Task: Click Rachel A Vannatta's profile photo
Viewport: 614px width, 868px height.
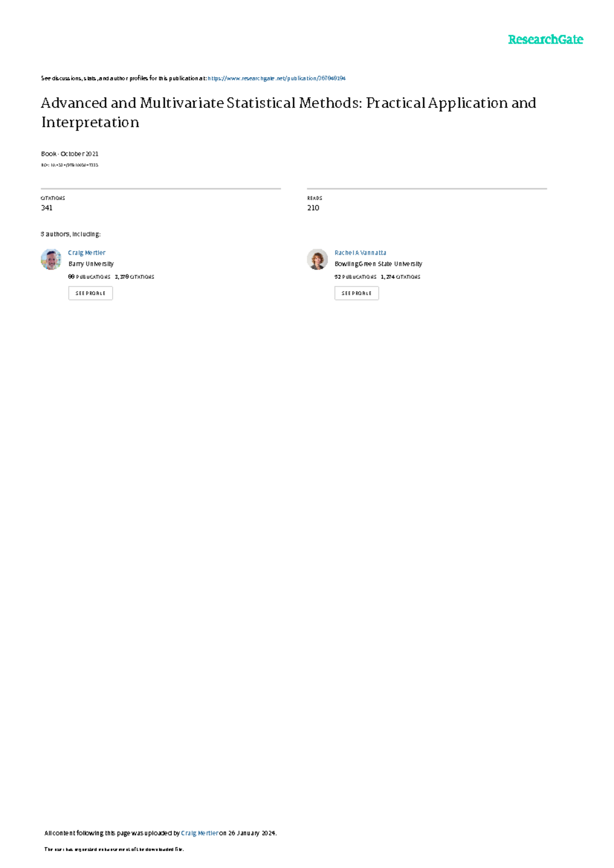Action: click(317, 259)
